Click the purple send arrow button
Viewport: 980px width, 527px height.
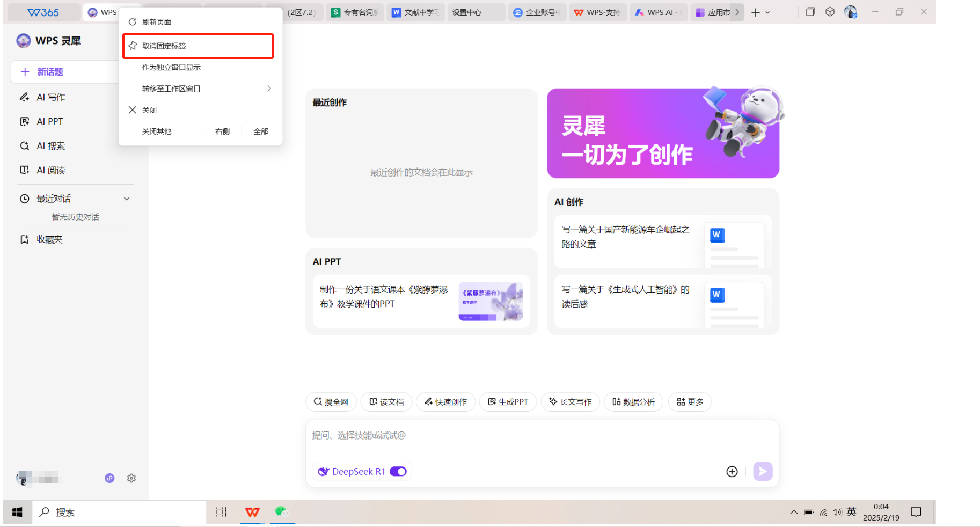(763, 471)
